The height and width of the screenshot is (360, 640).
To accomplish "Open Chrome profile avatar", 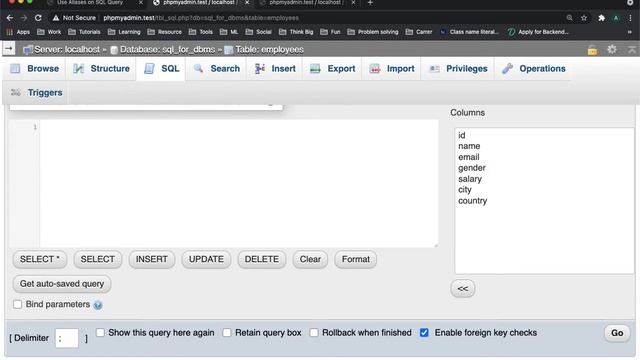I will (616, 18).
